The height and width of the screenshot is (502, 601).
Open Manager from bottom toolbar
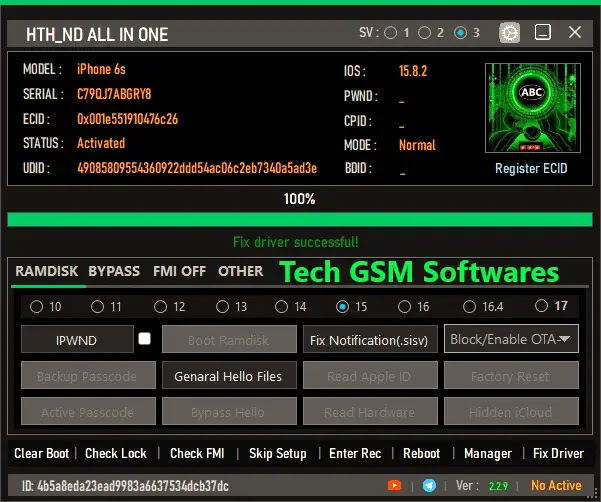pyautogui.click(x=488, y=454)
